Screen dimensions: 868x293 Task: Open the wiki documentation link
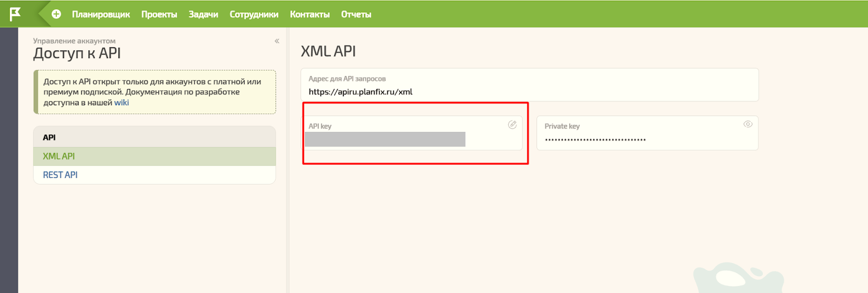point(122,103)
